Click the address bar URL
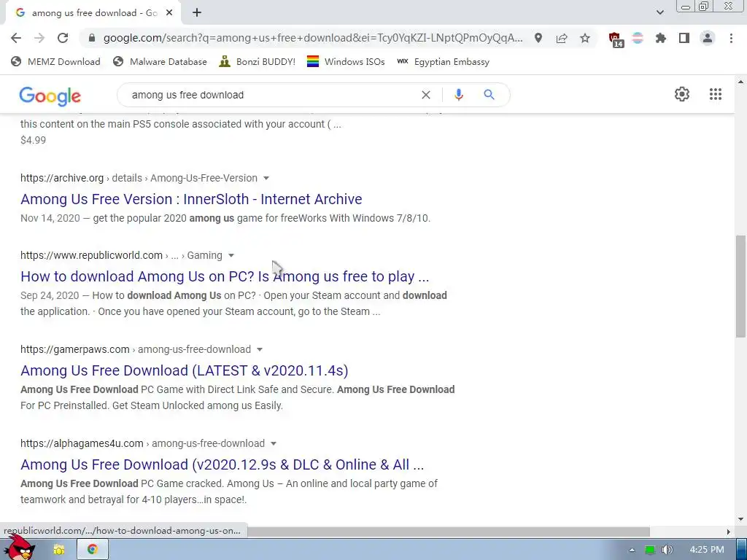This screenshot has height=560, width=747. pos(312,38)
